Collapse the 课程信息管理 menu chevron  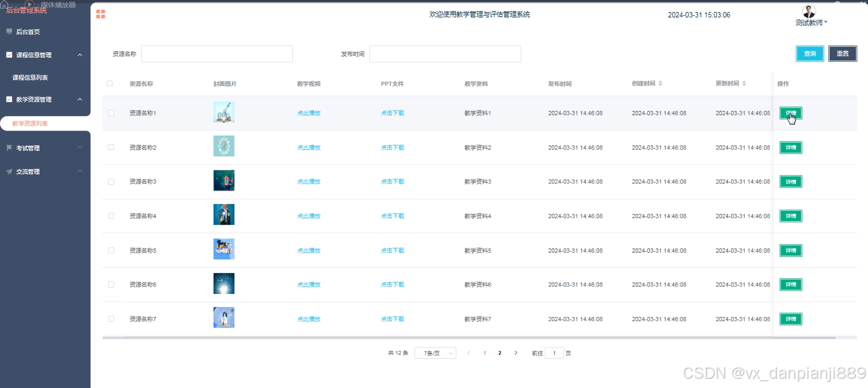(80, 55)
